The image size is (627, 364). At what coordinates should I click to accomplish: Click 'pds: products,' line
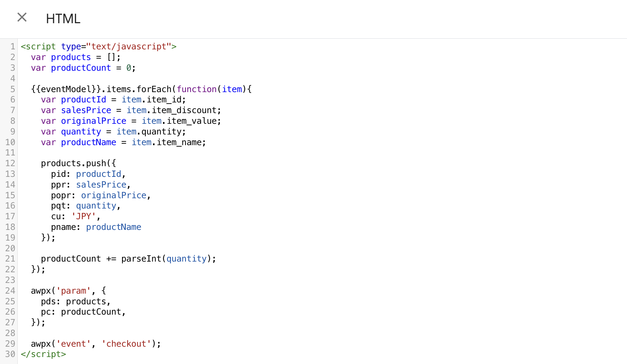coord(76,301)
